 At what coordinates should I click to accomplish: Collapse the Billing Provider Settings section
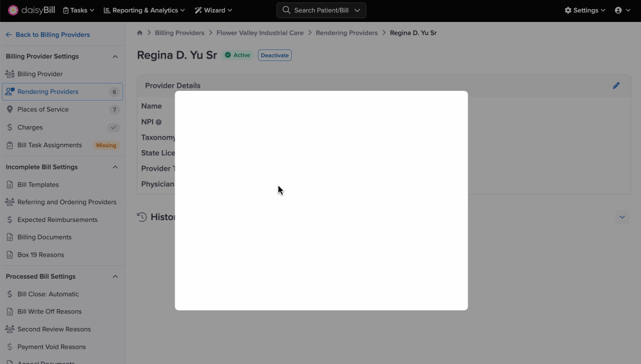pyautogui.click(x=115, y=57)
